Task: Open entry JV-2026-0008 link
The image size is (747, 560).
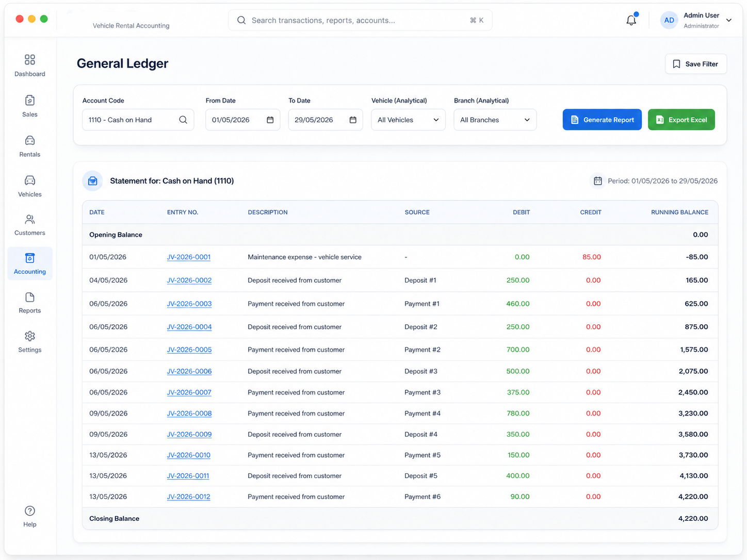Action: [x=189, y=414]
